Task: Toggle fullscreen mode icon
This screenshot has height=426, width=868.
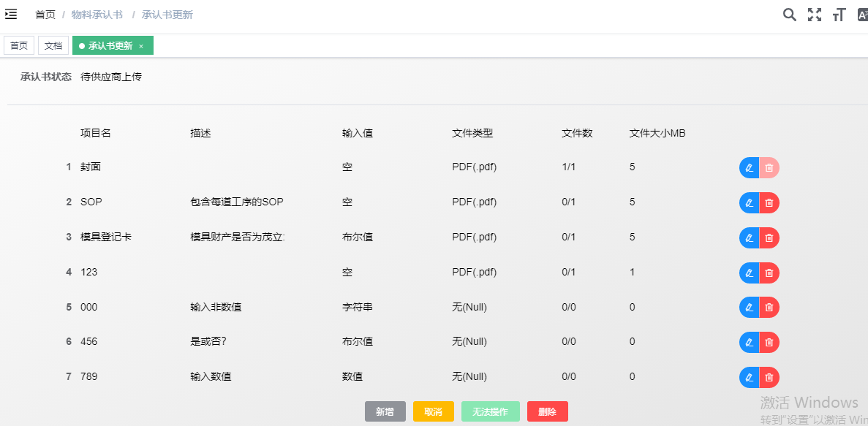Action: coord(814,15)
